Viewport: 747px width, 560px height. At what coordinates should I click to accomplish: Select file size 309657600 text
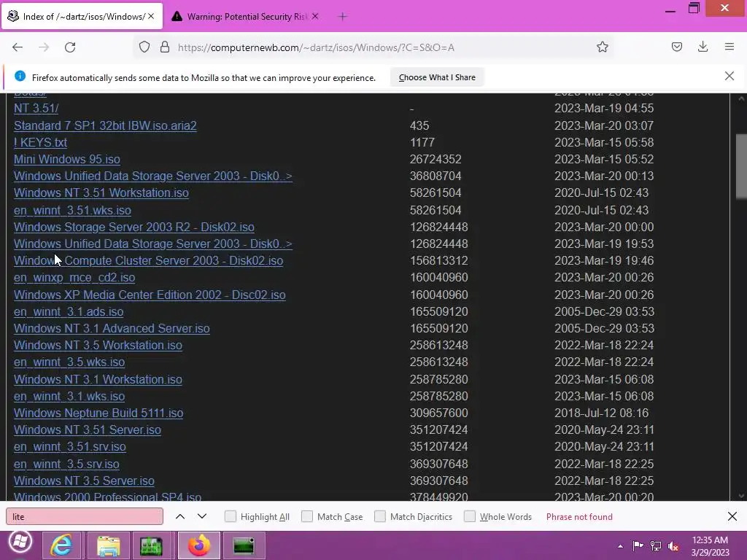(438, 413)
